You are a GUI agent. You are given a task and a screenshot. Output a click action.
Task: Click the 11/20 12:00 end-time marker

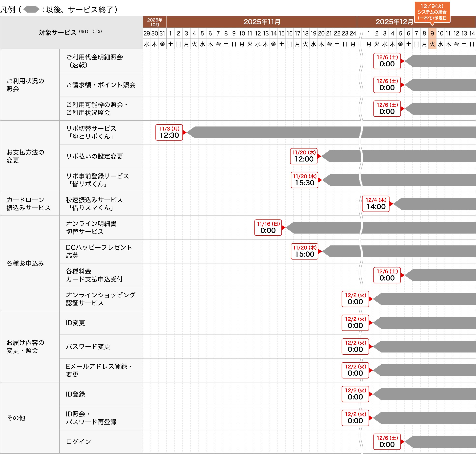coord(304,156)
